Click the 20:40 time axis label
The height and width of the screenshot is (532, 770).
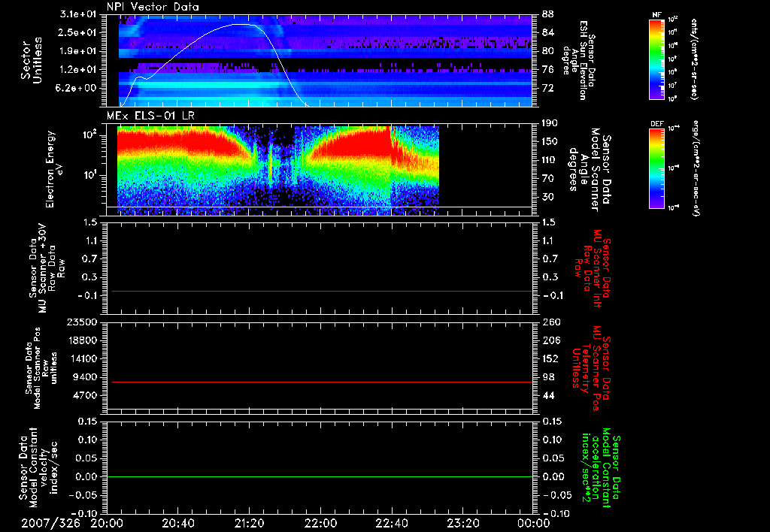(x=177, y=523)
